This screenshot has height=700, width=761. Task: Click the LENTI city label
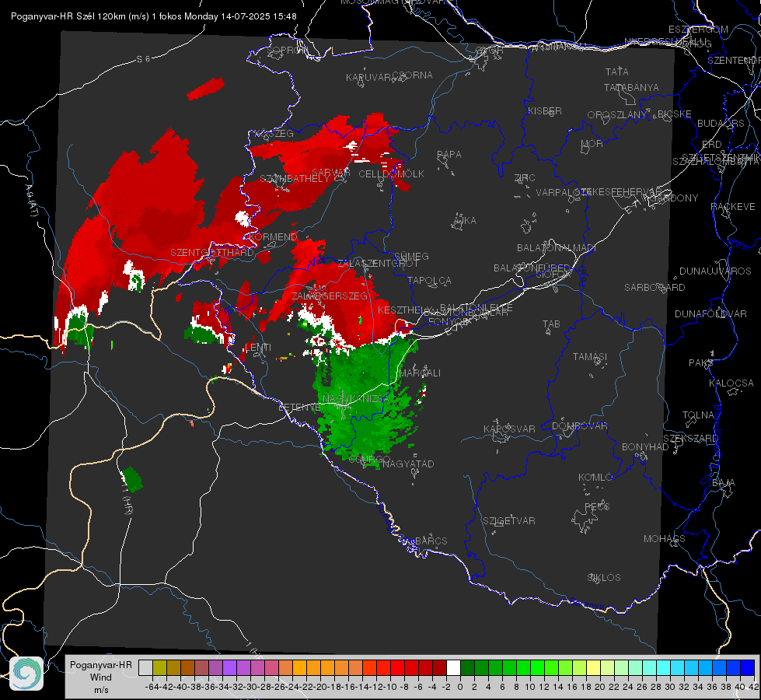tap(258, 348)
